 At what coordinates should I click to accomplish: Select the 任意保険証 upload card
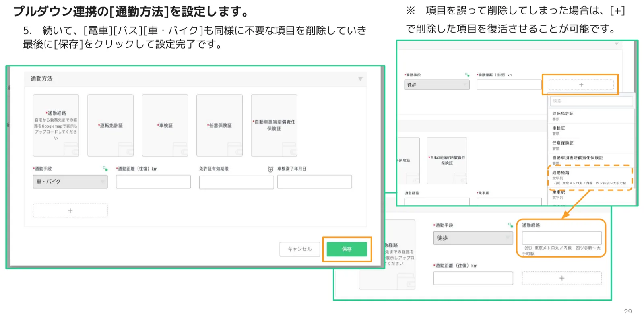tap(219, 126)
